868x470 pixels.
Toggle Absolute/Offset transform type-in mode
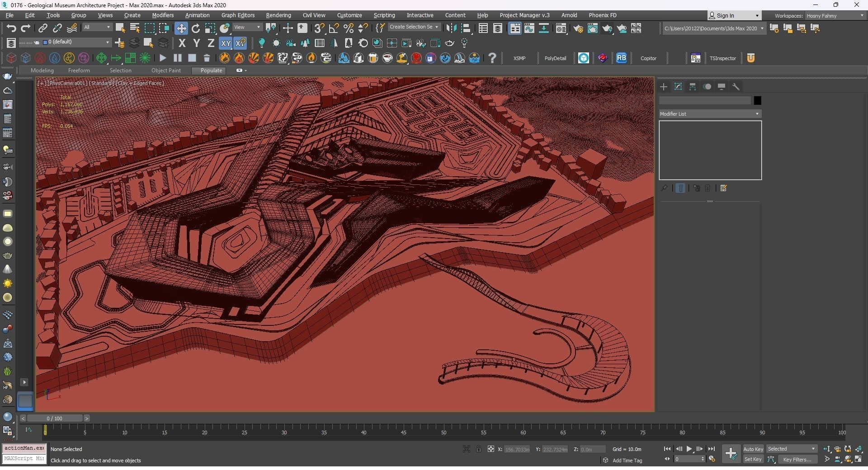491,449
